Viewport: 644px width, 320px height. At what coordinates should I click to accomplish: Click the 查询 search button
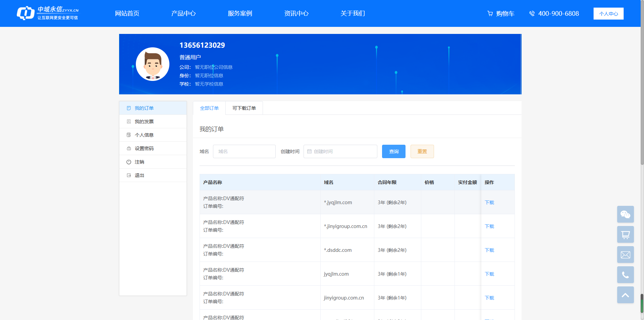point(393,151)
